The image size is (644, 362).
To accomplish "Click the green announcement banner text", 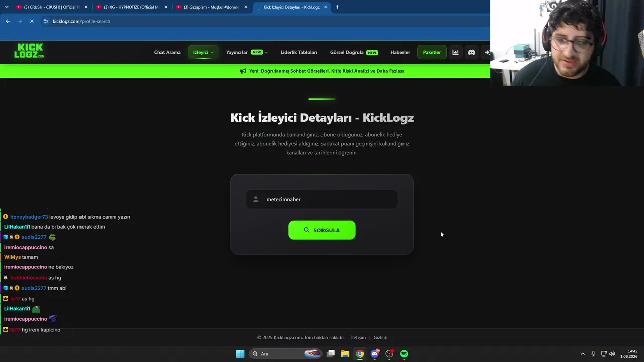I will pos(326,71).
